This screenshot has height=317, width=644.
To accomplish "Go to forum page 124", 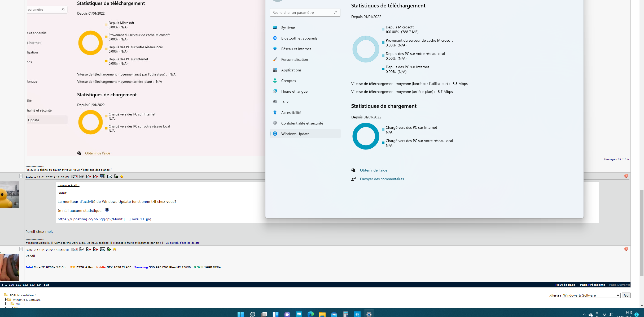I will [x=39, y=285].
